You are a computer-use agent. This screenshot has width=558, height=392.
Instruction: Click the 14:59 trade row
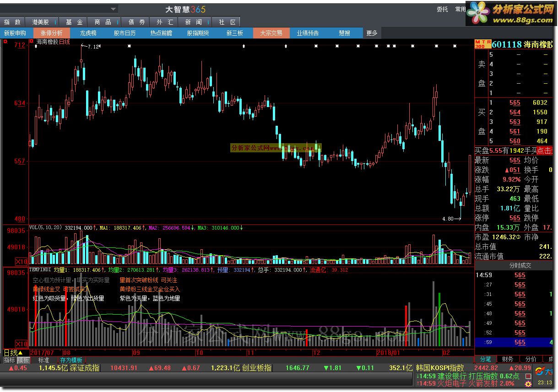tap(514, 275)
